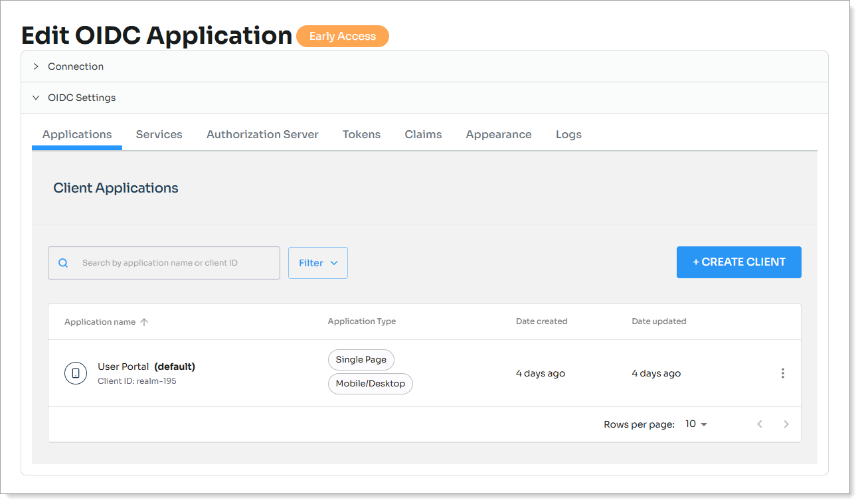
Task: Click the search magnifier icon
Action: (x=63, y=263)
